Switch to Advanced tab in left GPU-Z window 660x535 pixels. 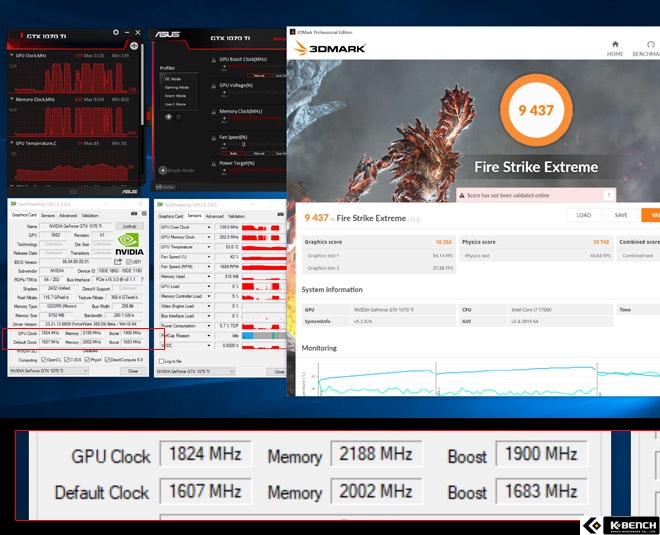68,215
